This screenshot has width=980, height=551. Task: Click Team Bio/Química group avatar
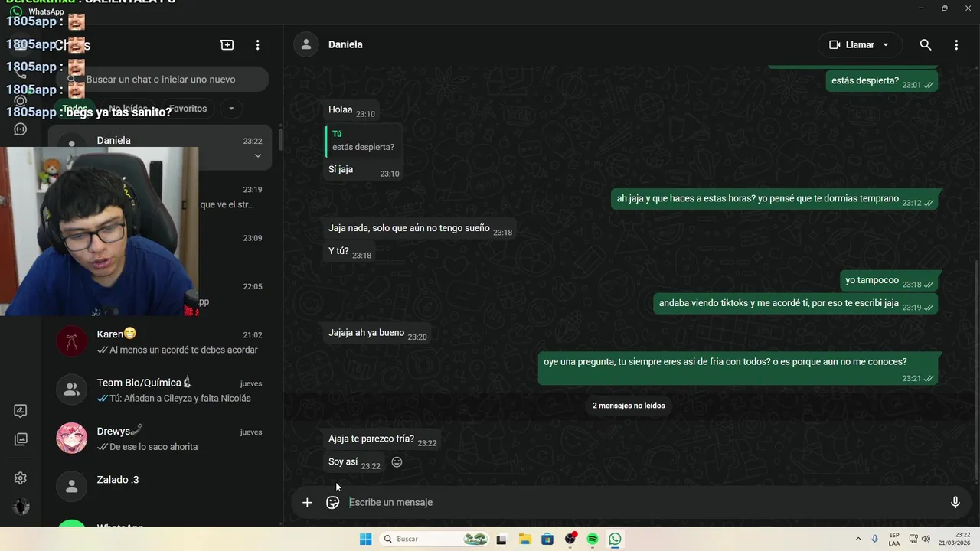coord(71,390)
